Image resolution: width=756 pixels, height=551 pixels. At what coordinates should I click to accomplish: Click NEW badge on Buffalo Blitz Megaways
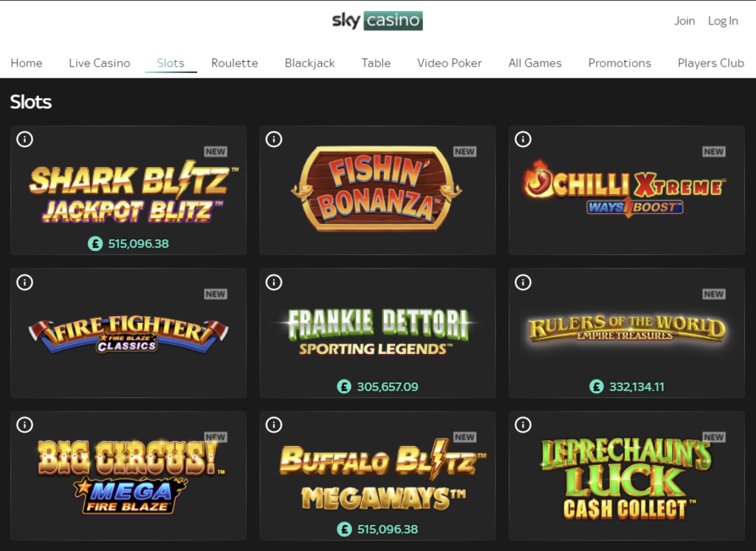[x=465, y=437]
